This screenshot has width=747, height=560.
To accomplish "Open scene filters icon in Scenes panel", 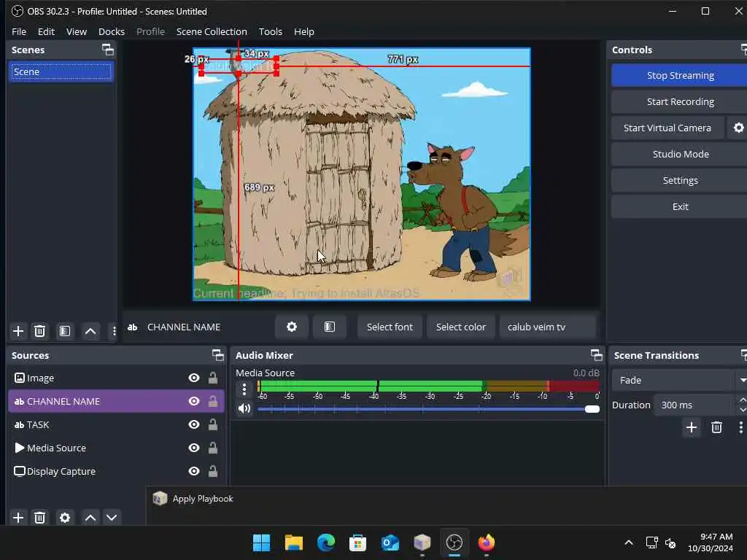I will (x=65, y=331).
